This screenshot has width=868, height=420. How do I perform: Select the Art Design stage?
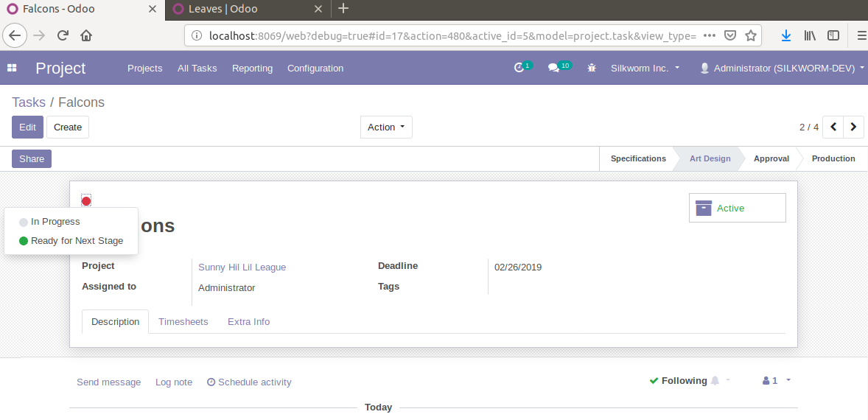pyautogui.click(x=710, y=159)
